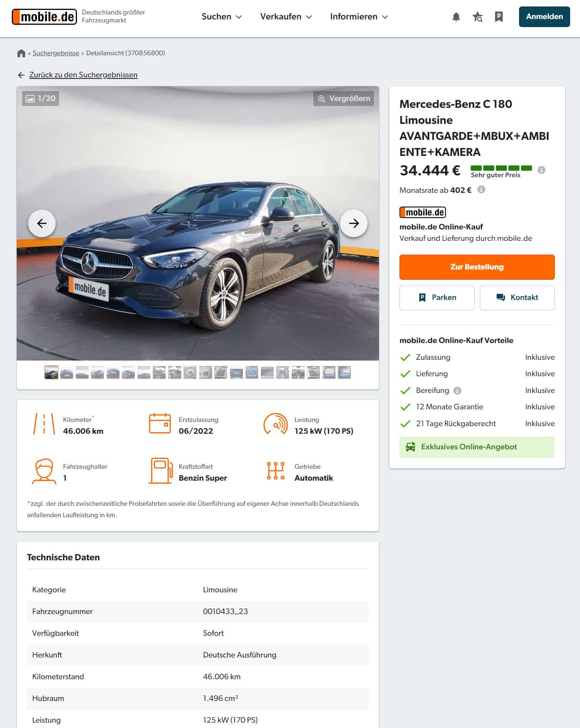Select the second gallery thumbnail
Image resolution: width=580 pixels, height=728 pixels.
tap(67, 372)
